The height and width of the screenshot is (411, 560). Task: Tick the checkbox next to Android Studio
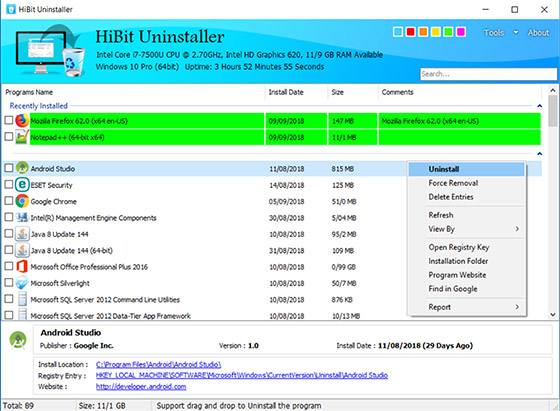click(9, 168)
